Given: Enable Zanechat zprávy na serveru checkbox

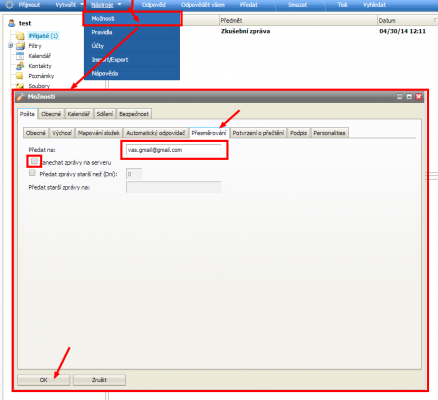Looking at the screenshot, I should (x=34, y=161).
